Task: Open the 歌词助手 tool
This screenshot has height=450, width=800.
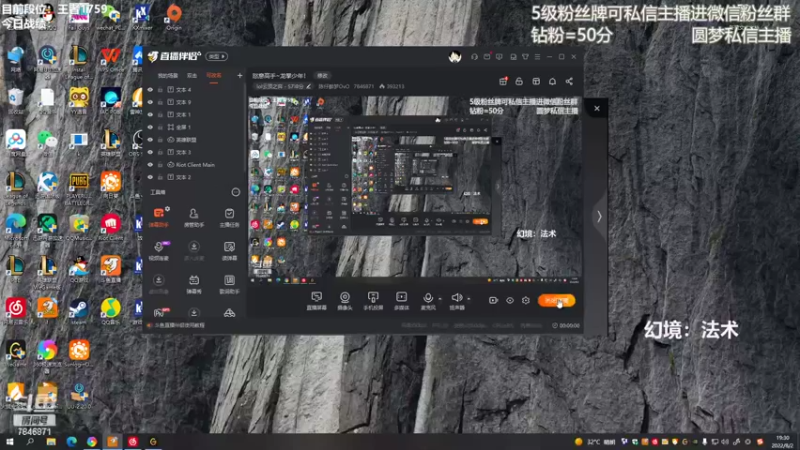Action: [229, 284]
